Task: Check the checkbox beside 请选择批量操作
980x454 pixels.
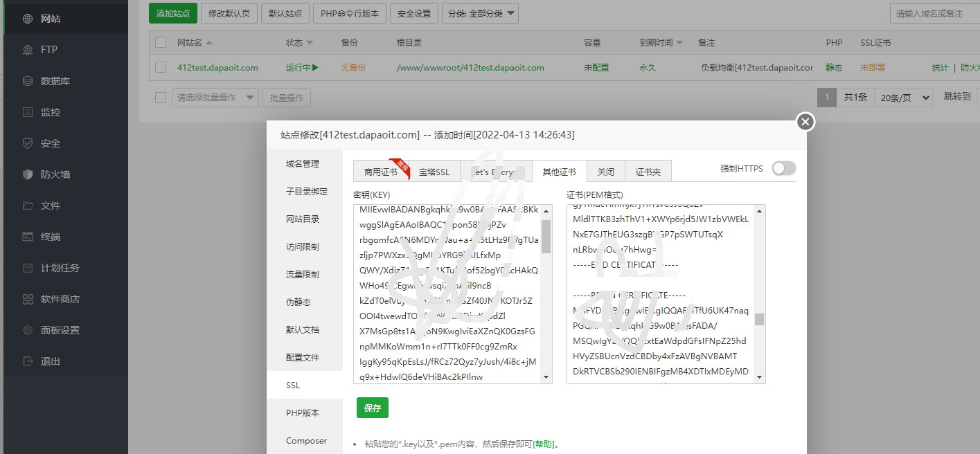Action: pos(161,98)
